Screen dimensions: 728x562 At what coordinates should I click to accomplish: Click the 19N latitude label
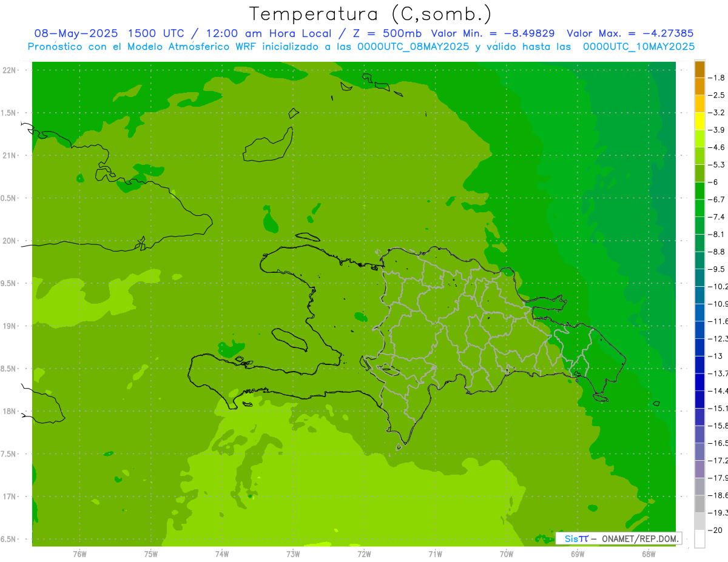[10, 326]
